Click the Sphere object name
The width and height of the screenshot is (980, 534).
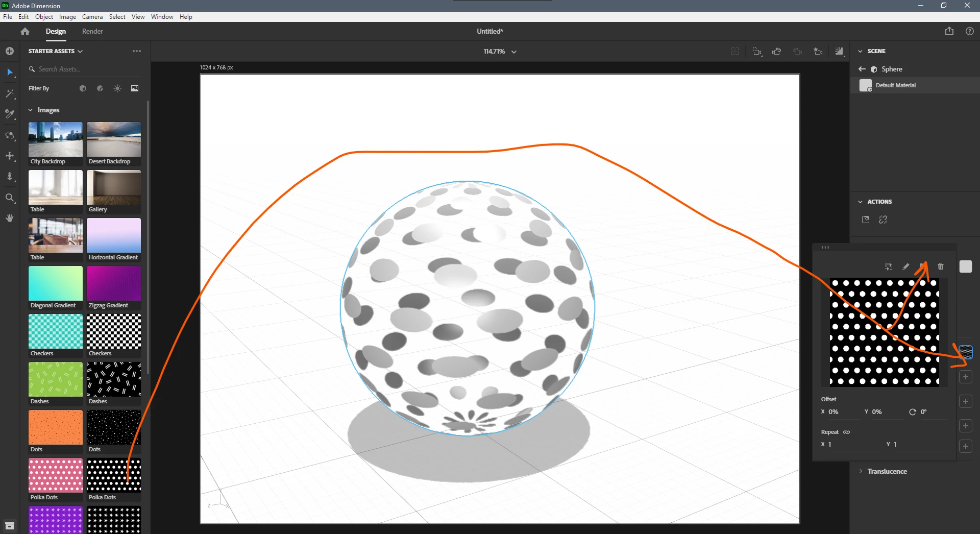click(892, 69)
